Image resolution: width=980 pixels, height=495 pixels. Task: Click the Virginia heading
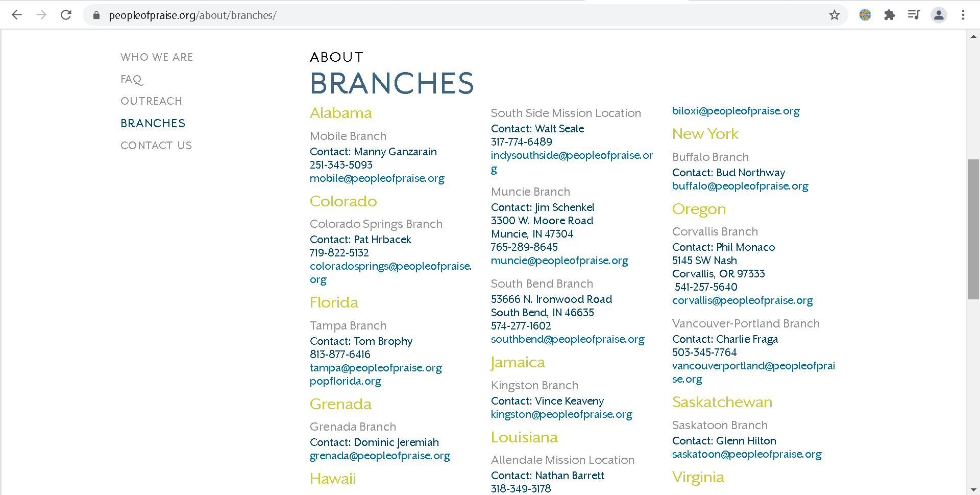[698, 478]
